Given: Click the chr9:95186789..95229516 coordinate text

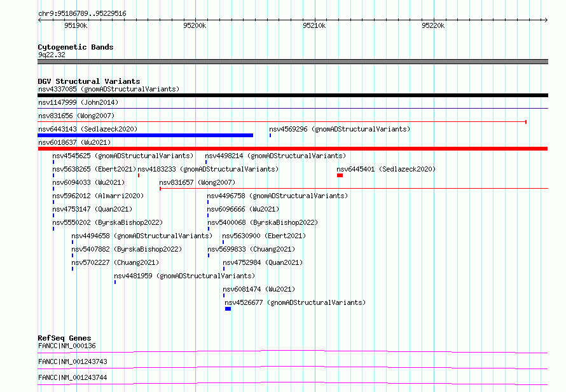Looking at the screenshot, I should [x=82, y=14].
